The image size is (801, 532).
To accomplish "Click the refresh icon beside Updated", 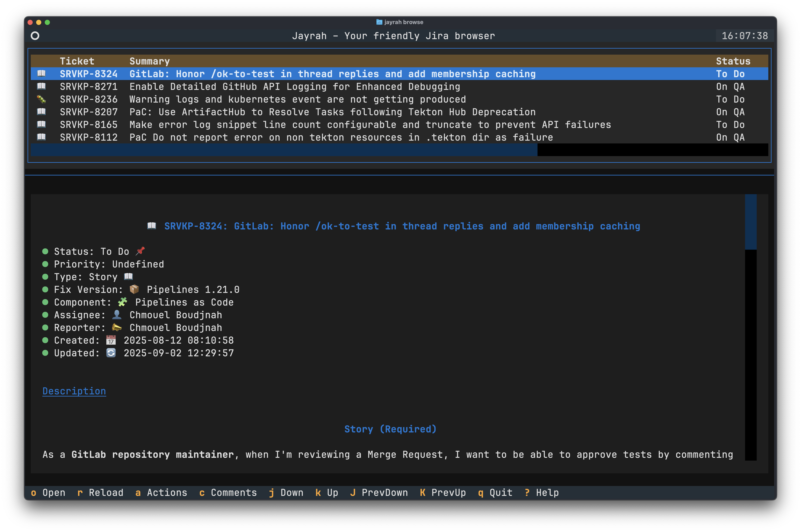I will click(x=111, y=352).
